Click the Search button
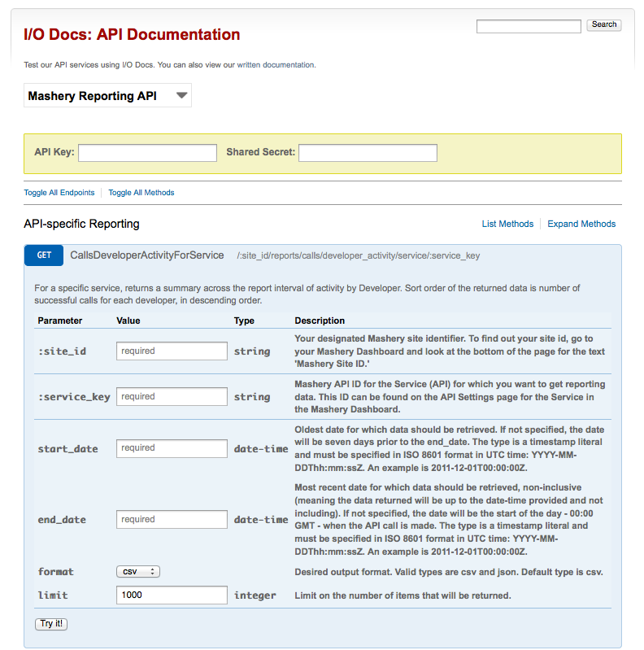The height and width of the screenshot is (650, 644). click(604, 25)
